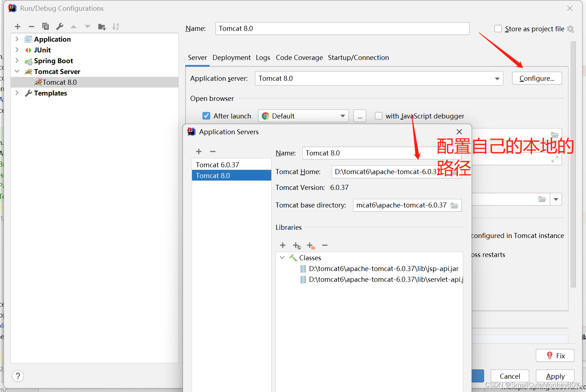
Task: Click the browser ellipsis button
Action: coord(360,116)
